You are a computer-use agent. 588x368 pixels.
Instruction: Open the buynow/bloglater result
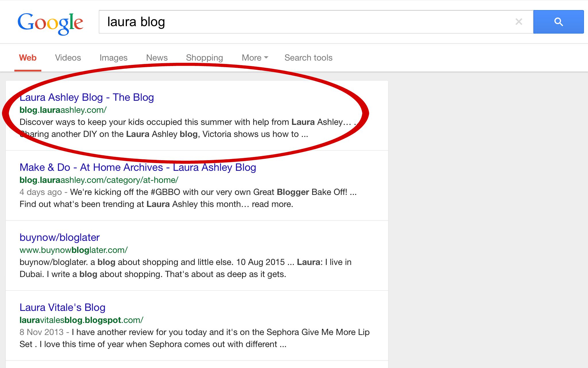[x=59, y=237]
